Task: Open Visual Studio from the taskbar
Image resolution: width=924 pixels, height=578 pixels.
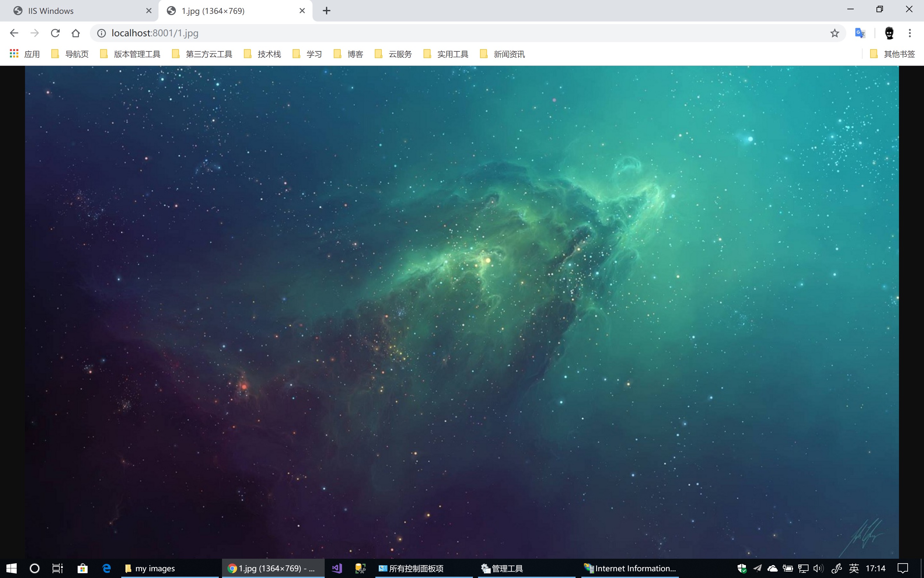Action: 337,568
